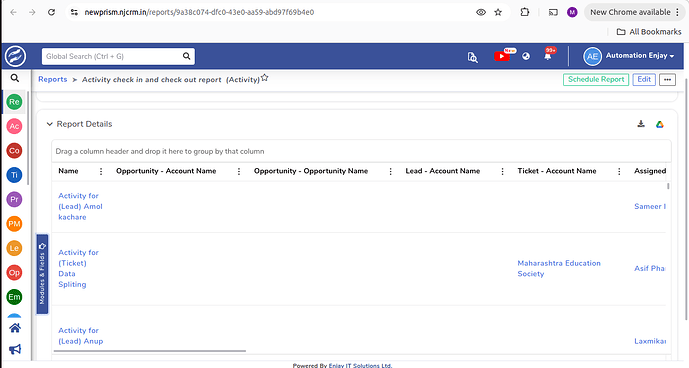The image size is (689, 368).
Task: Go to Reports breadcrumb link
Action: pyautogui.click(x=53, y=80)
